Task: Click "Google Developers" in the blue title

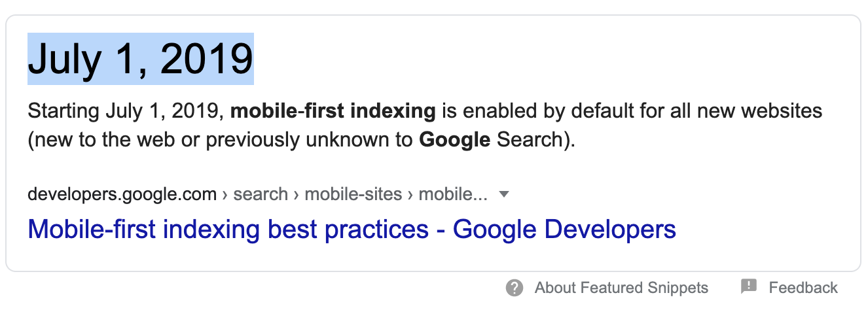Action: [564, 230]
